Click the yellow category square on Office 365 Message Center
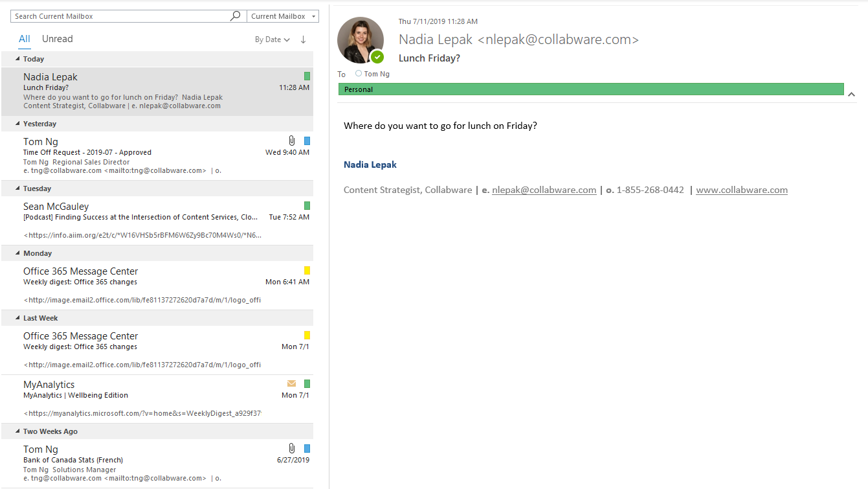 point(306,270)
